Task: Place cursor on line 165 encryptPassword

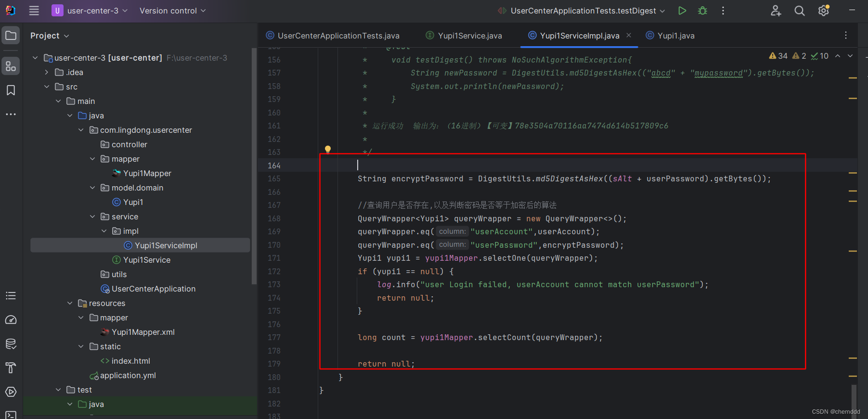Action: click(x=427, y=178)
